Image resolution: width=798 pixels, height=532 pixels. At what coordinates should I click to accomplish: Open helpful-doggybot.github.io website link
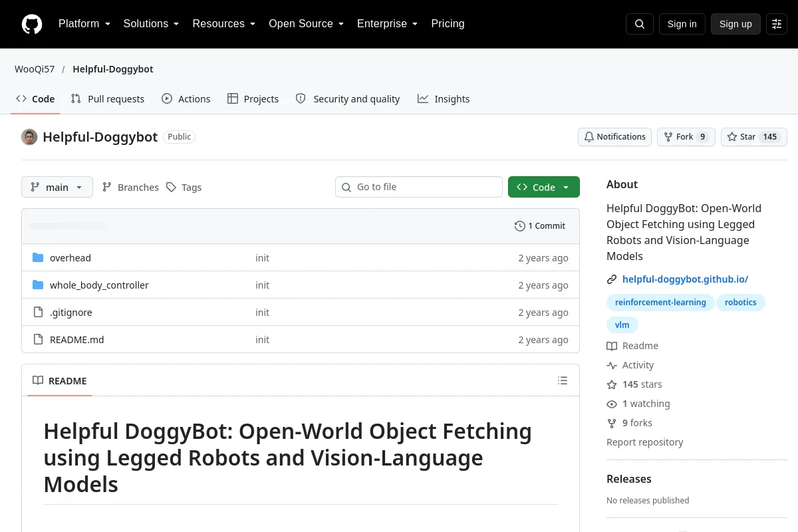click(x=685, y=280)
